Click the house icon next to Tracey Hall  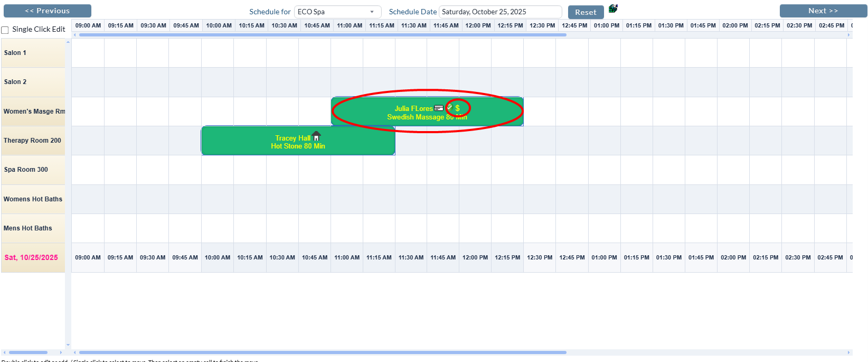(316, 136)
